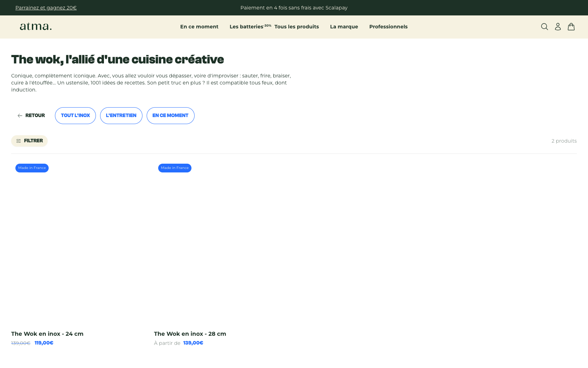588x368 pixels.
Task: Click the user account icon
Action: (x=558, y=27)
